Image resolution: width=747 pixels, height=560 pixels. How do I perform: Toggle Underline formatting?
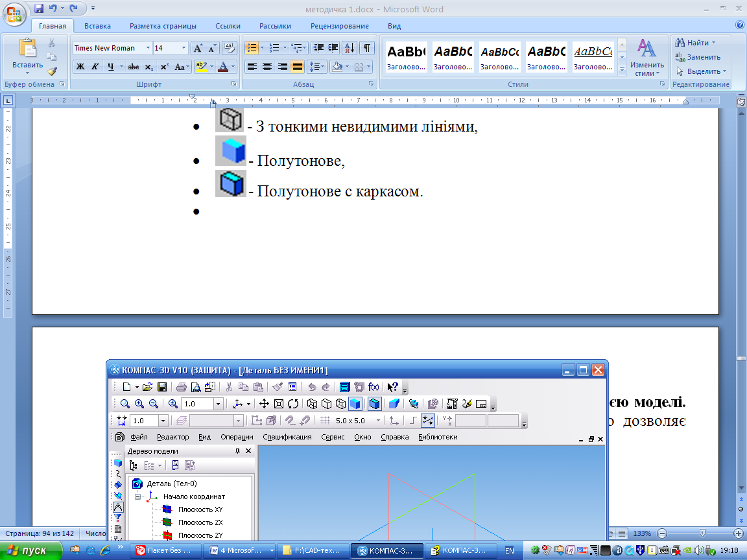click(x=110, y=67)
